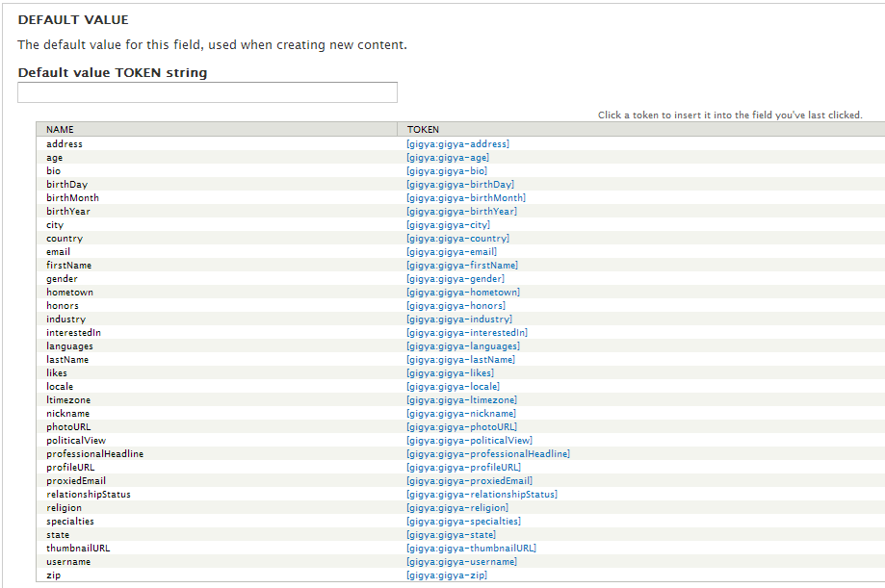The height and width of the screenshot is (588, 885).
Task: Click the Default value TOKEN string input field
Action: [x=207, y=92]
